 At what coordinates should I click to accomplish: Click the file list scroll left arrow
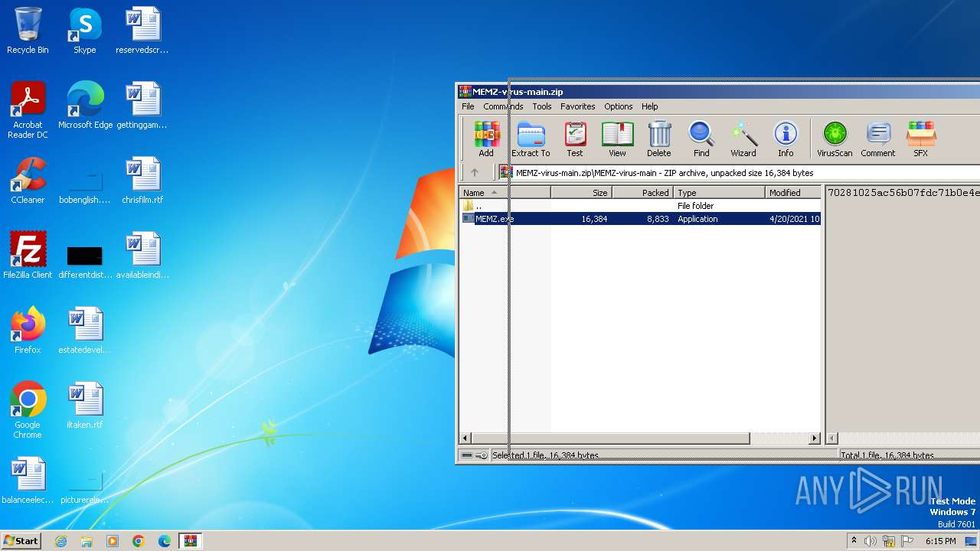pos(465,439)
